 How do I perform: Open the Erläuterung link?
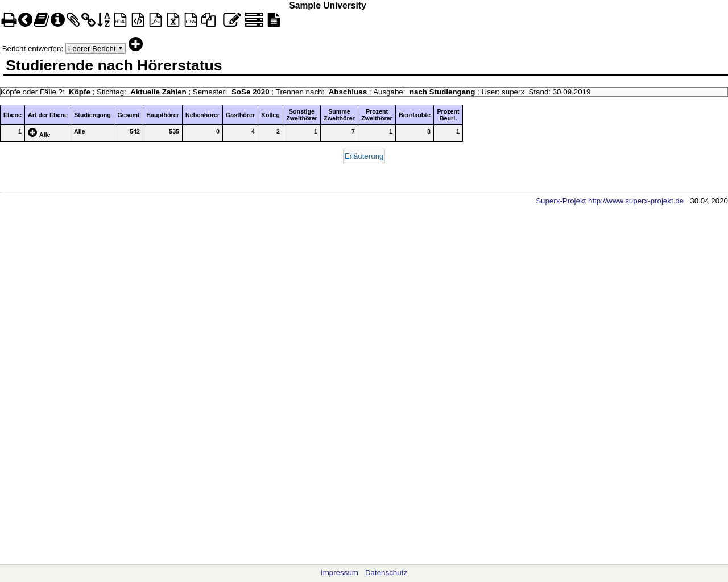(363, 156)
